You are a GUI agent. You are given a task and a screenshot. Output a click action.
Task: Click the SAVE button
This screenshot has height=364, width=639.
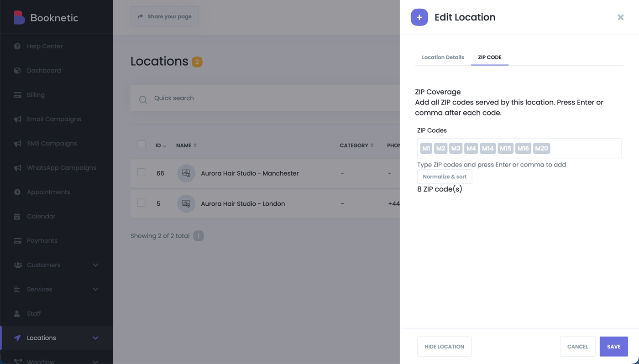(613, 347)
